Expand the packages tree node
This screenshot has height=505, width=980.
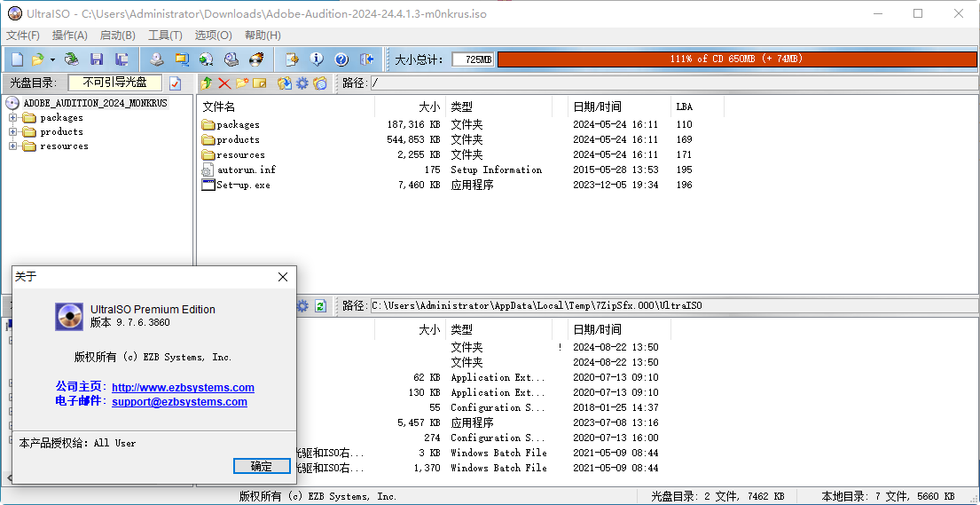pos(12,118)
